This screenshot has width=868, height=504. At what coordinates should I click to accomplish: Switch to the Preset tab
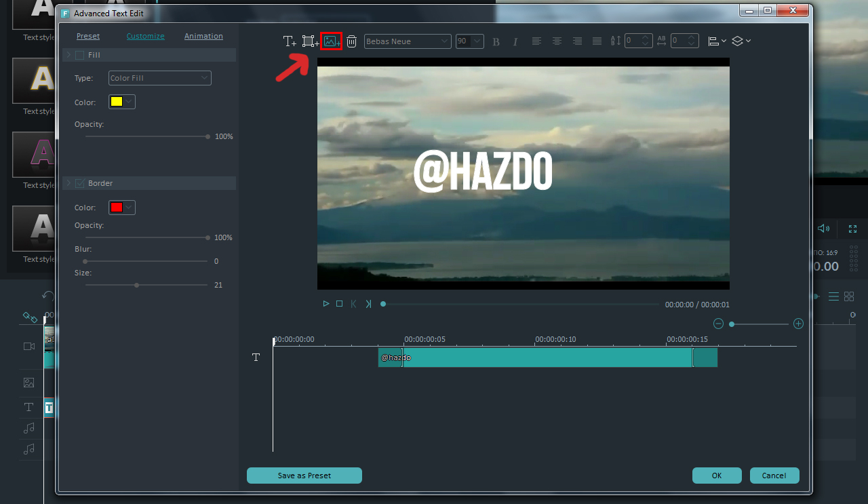tap(88, 37)
